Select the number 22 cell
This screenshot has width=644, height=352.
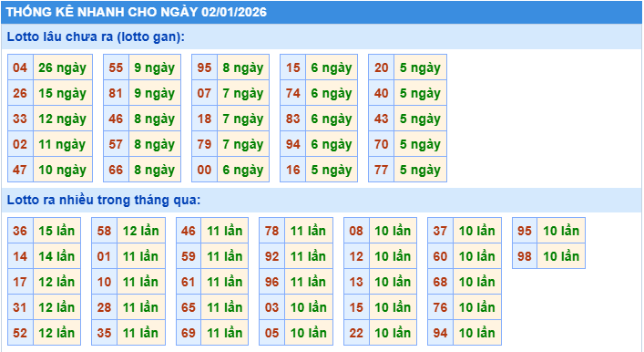[x=356, y=333]
